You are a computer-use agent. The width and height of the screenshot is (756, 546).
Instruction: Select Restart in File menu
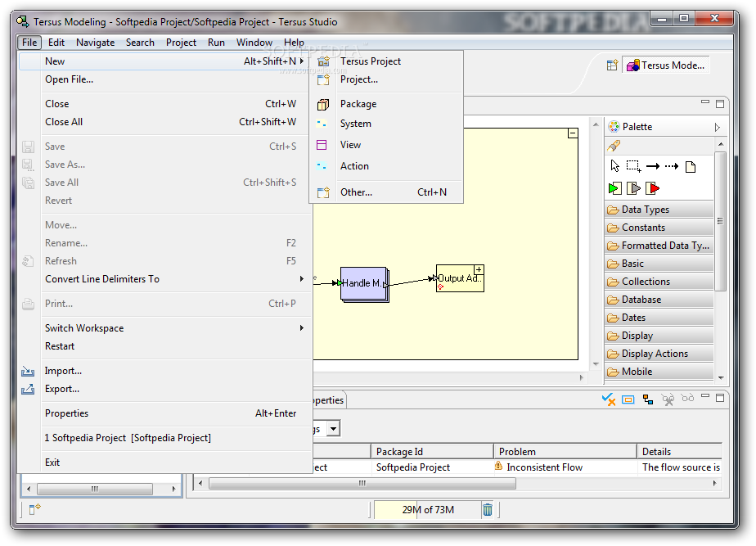[165, 345]
